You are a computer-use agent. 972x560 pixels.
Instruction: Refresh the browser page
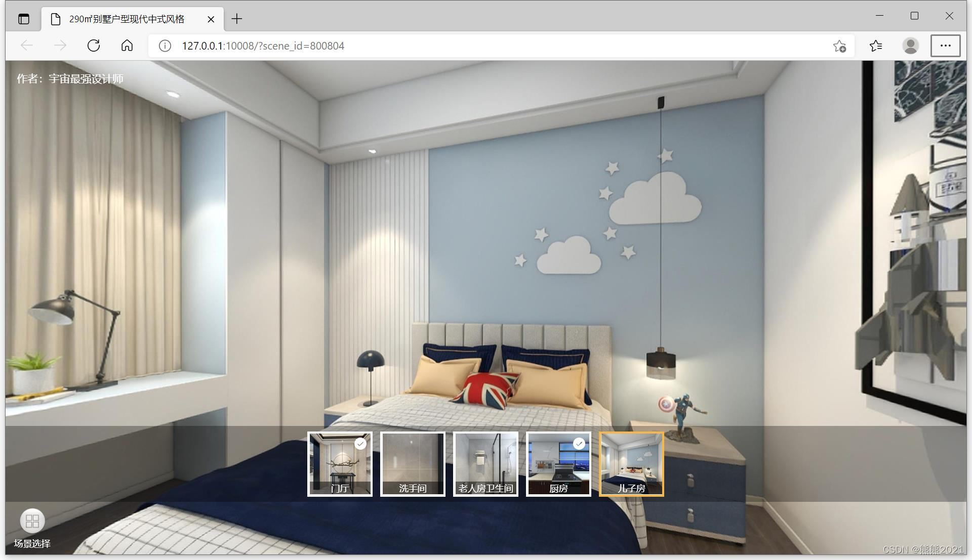tap(94, 46)
